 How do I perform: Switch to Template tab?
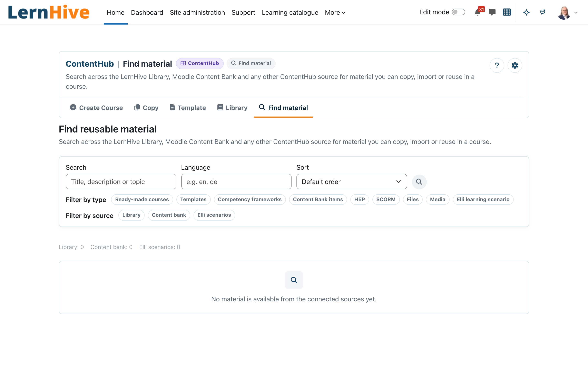click(x=188, y=108)
